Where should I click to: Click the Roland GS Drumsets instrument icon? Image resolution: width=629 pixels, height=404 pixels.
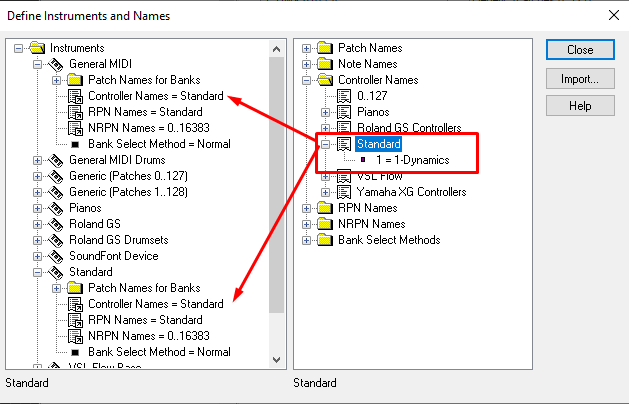click(x=57, y=240)
